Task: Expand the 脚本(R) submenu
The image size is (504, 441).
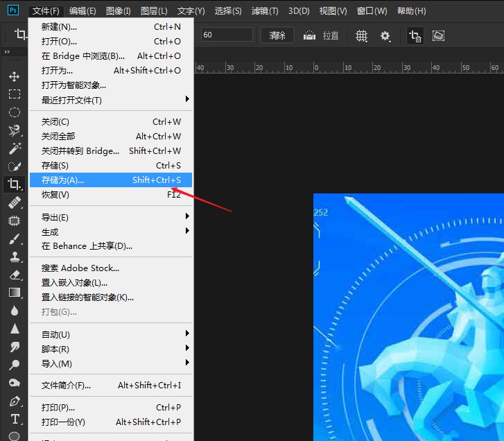Action: coord(111,349)
